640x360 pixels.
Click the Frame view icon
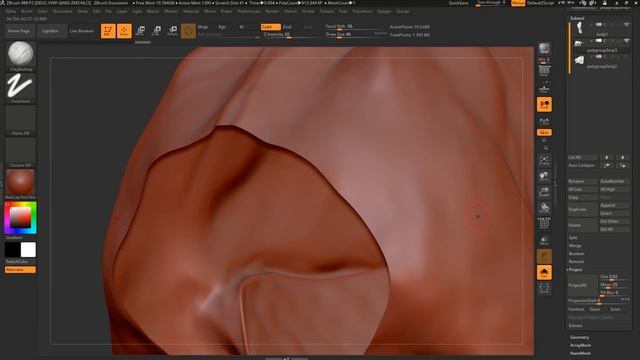coord(544,160)
